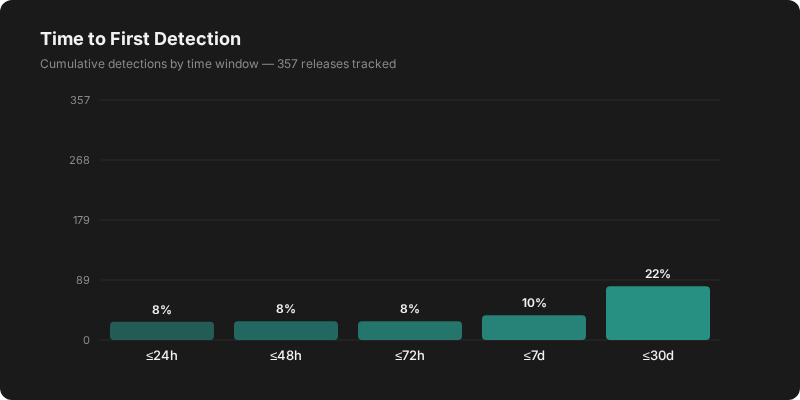Screen dimensions: 800x400
Task: Click the ≤72h bar
Action: click(x=410, y=331)
